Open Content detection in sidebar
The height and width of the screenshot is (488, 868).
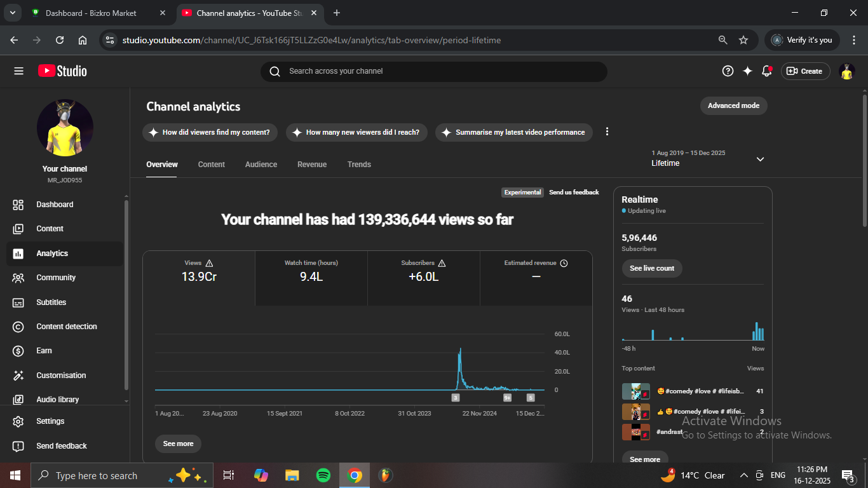[x=66, y=327]
